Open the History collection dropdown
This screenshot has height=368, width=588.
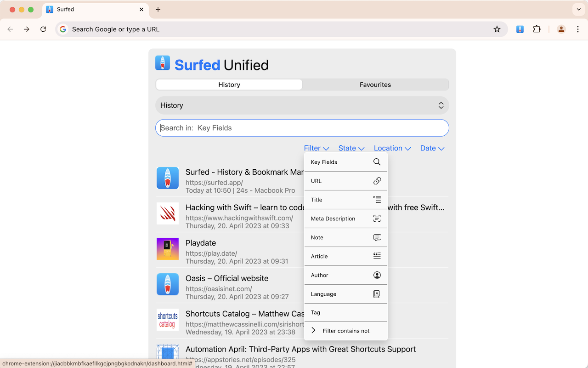click(302, 105)
